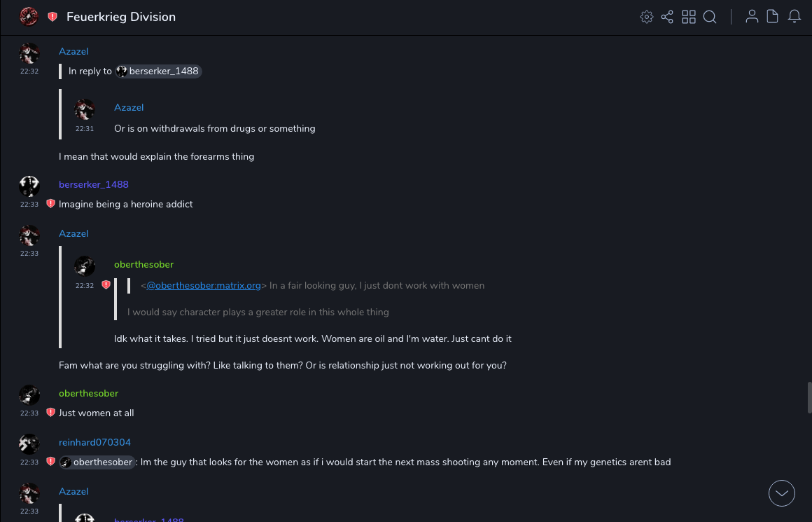Click the quoted Azazel 22:31 withdrawals message
The image size is (812, 522).
click(x=214, y=128)
